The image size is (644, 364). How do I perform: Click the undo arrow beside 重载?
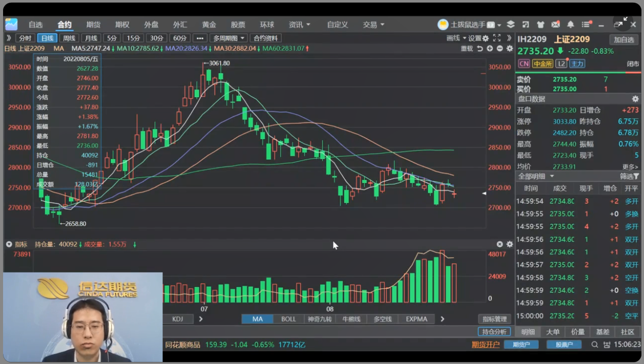pos(480,49)
